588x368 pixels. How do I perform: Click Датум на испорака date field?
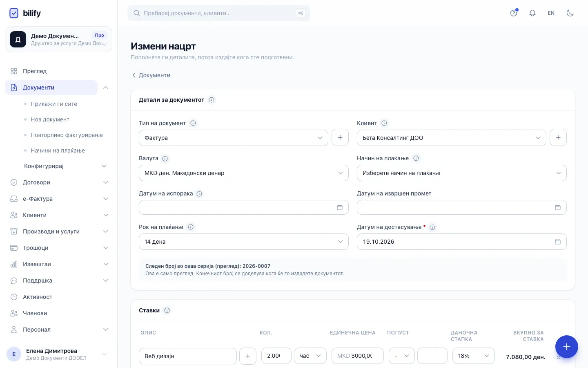(x=244, y=207)
